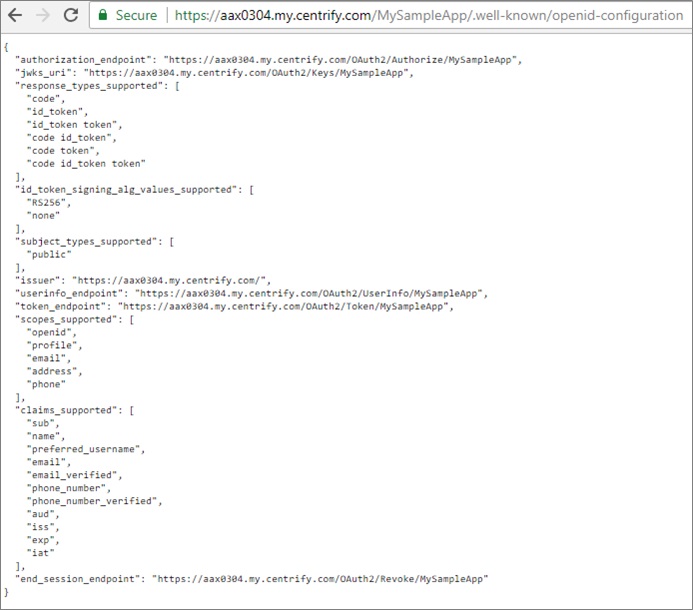Click the "subject_types_supported" key
693x610 pixels.
tap(89, 241)
